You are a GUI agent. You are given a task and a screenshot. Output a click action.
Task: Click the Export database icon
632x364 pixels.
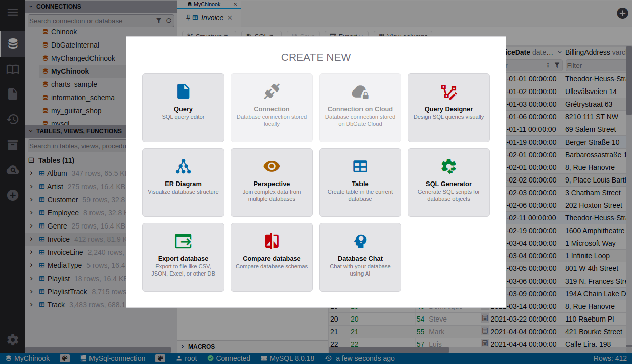click(x=183, y=241)
